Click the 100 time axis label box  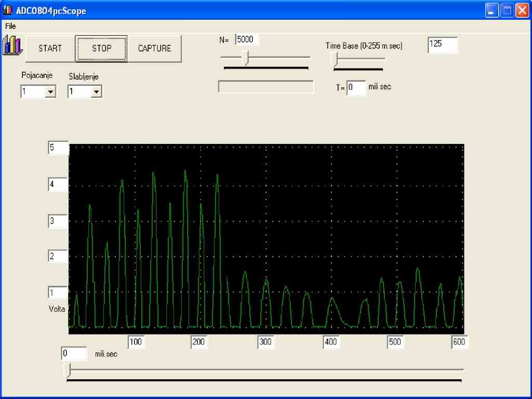(136, 342)
